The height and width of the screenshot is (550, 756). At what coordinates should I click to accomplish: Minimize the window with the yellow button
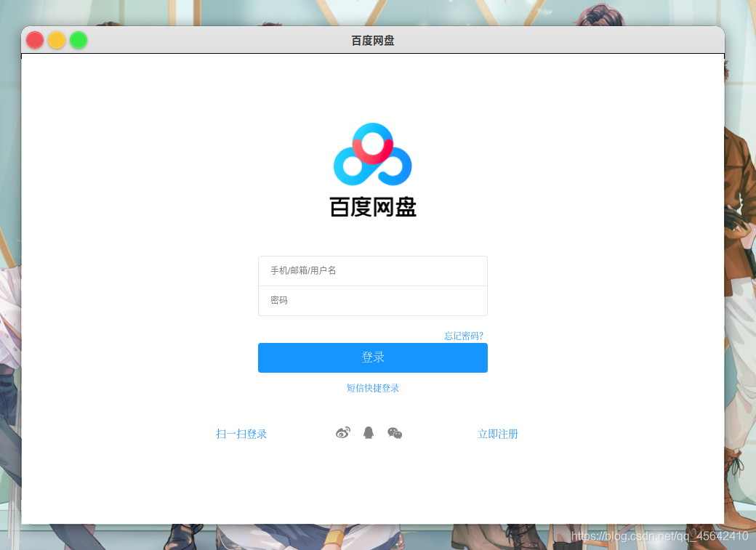[x=57, y=40]
